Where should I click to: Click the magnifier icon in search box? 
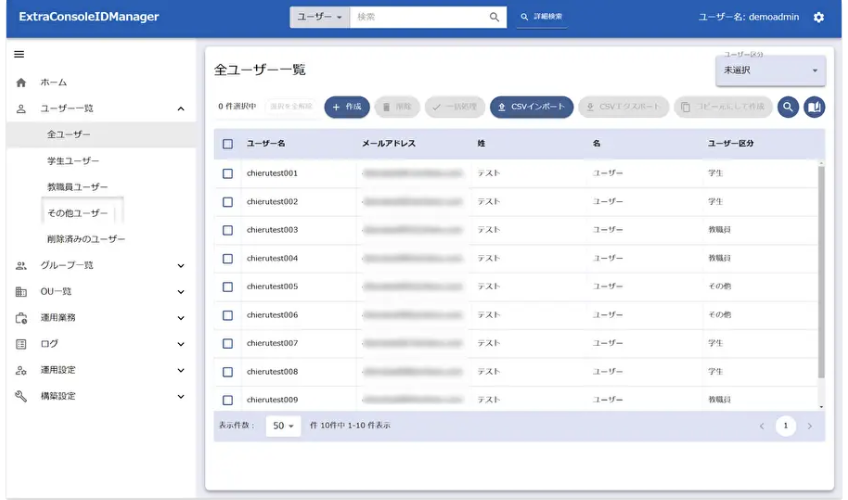495,17
